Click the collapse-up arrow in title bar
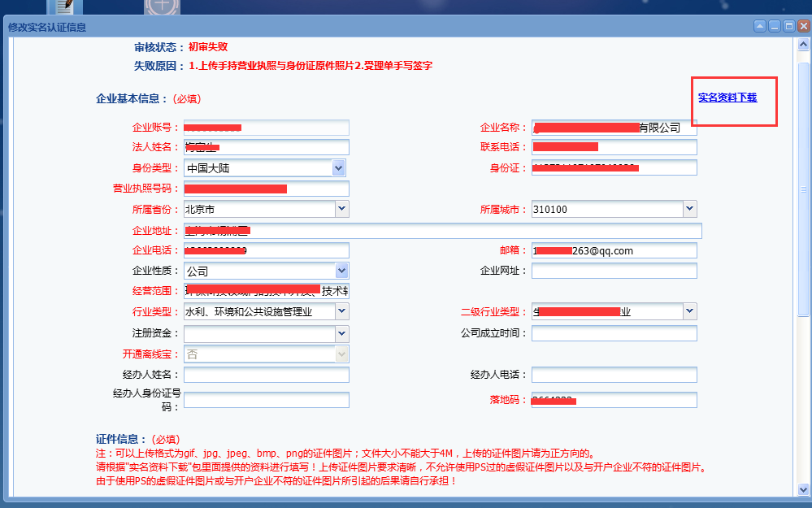Screen dimensions: 812x508 coord(759,27)
